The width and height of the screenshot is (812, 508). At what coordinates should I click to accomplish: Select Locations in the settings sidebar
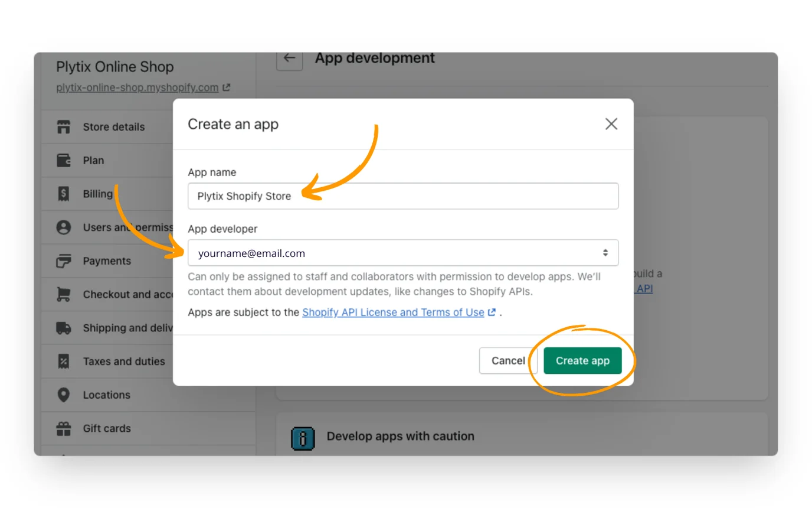tap(106, 395)
